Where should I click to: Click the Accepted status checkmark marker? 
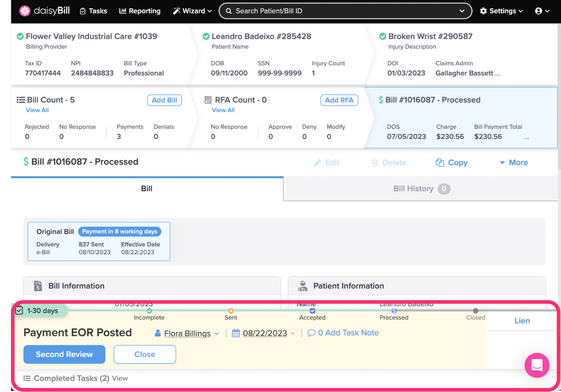pyautogui.click(x=312, y=311)
